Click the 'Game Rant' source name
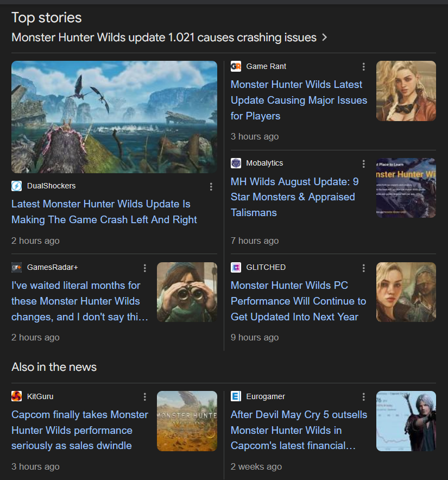This screenshot has width=448, height=480. [x=266, y=66]
